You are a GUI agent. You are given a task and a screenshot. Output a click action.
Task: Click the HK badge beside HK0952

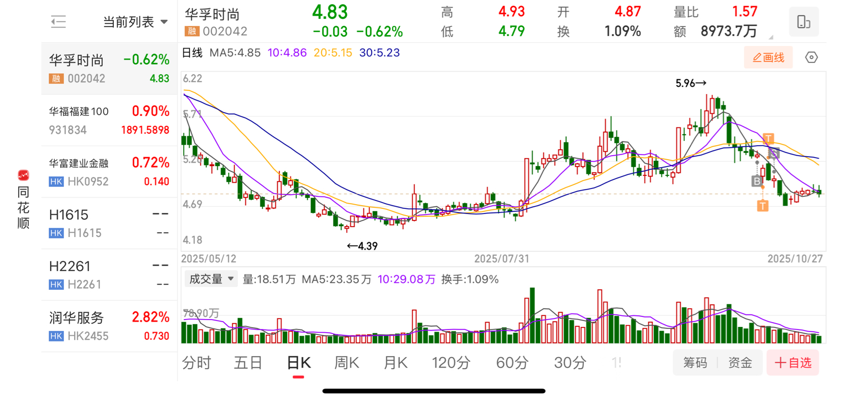click(x=56, y=182)
